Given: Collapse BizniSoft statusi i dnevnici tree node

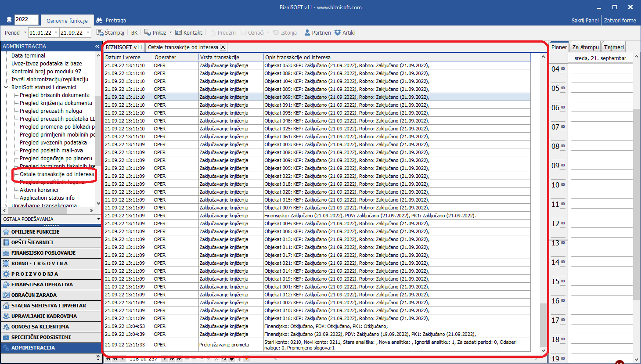Looking at the screenshot, I should pos(6,87).
